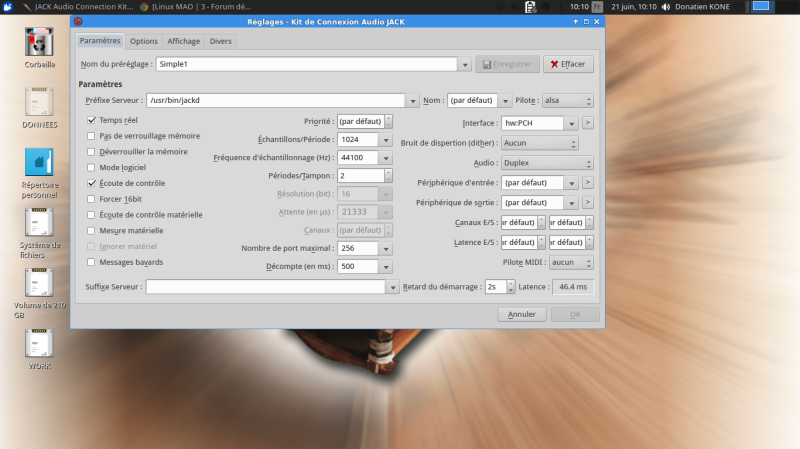Click the > button next to Périphérique d'entrée
This screenshot has width=800, height=449.
[x=588, y=182]
